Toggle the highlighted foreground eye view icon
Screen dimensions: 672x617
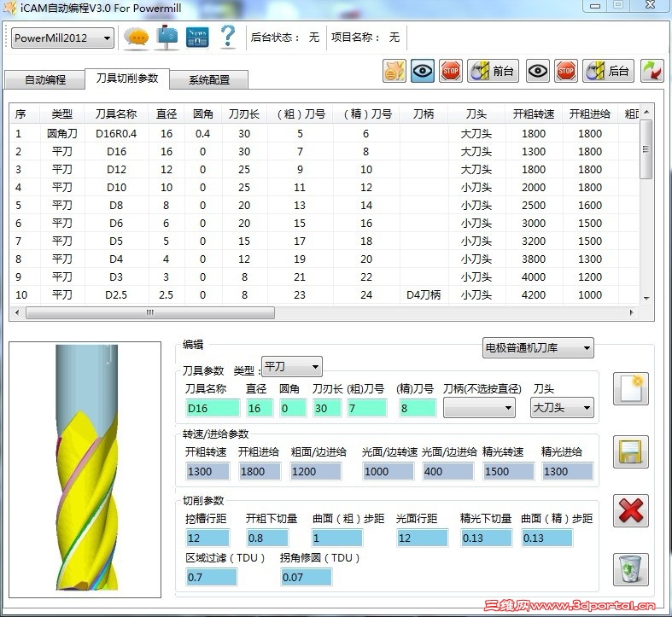point(423,71)
